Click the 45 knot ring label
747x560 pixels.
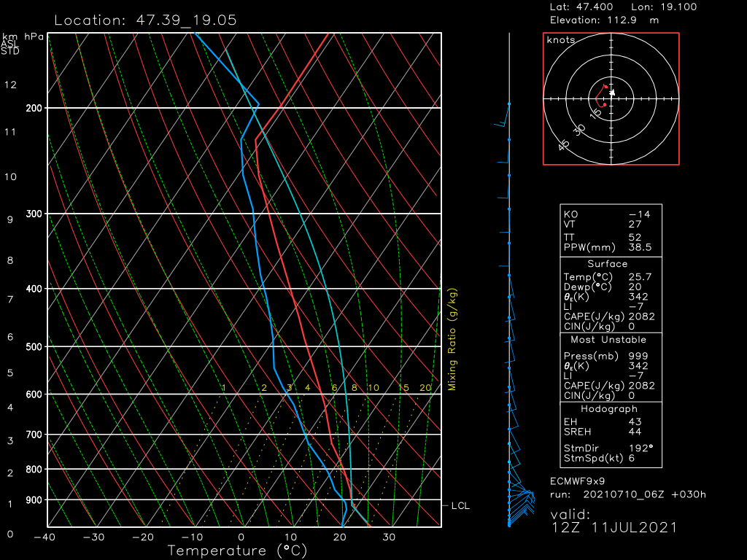(x=564, y=145)
